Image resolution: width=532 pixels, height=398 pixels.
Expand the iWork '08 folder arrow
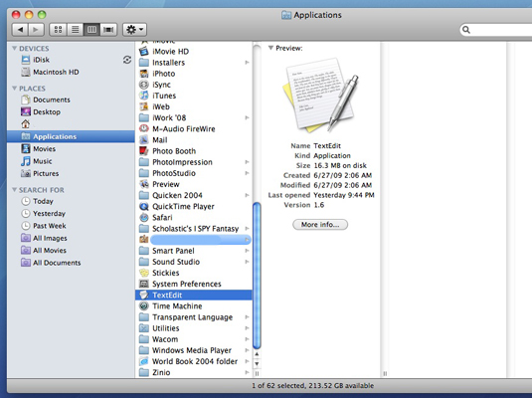coord(247,117)
